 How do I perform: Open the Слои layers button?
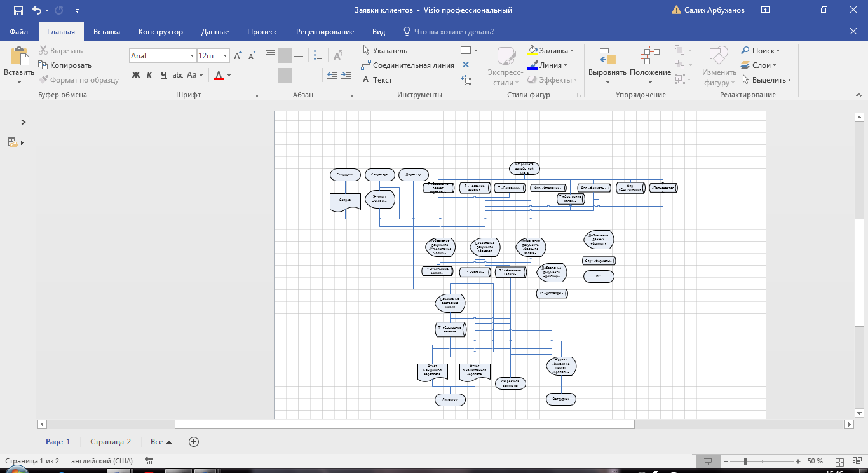pyautogui.click(x=756, y=65)
